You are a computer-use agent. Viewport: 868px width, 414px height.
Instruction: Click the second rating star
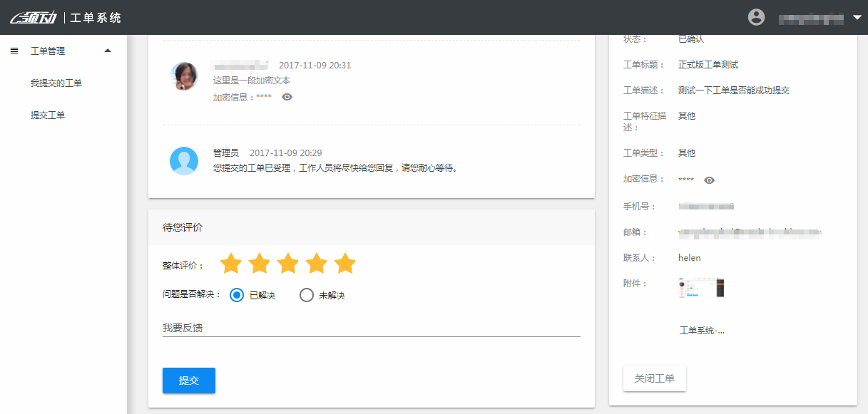coord(259,264)
